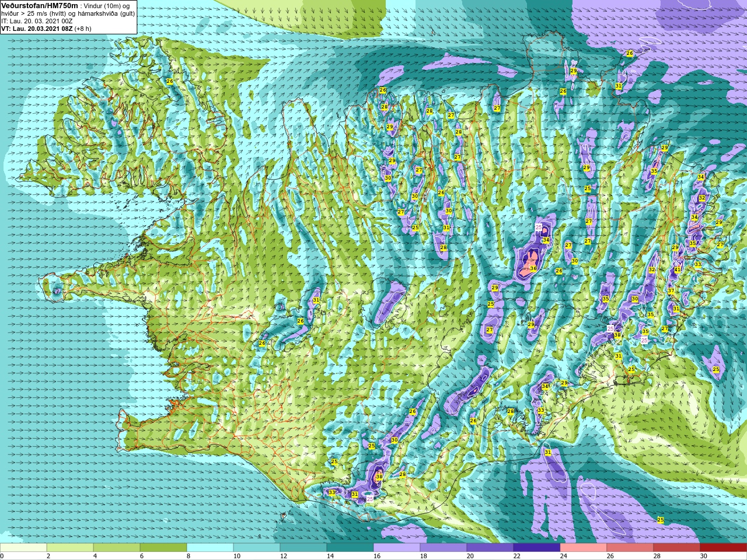
Task: Click the 20–22 m/s violet legend swatch
Action: tap(490, 548)
